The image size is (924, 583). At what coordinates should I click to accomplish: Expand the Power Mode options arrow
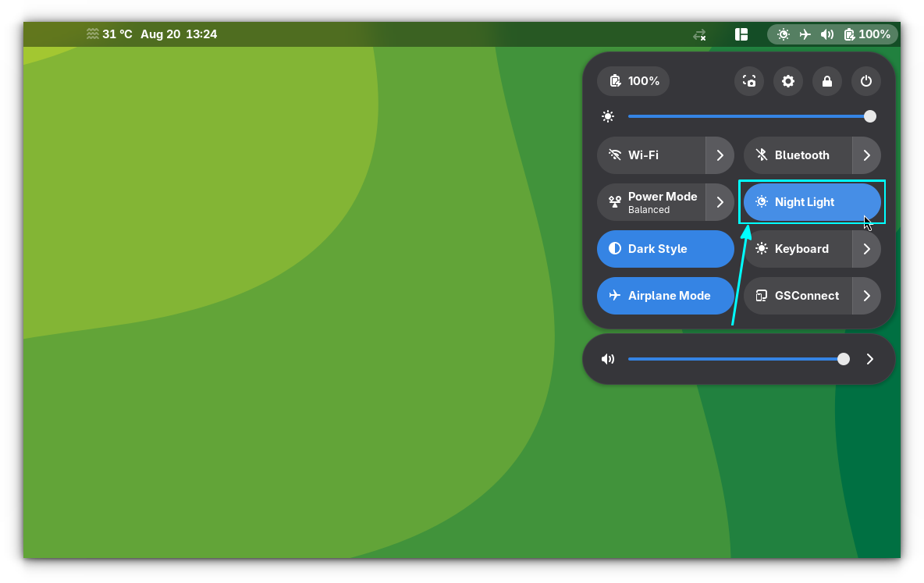(720, 202)
